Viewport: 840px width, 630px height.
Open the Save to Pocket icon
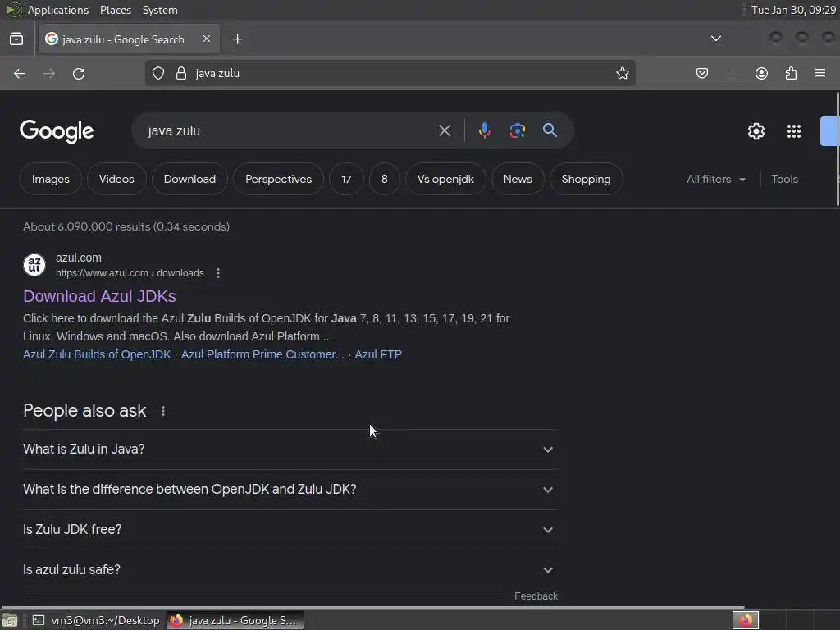tap(702, 73)
